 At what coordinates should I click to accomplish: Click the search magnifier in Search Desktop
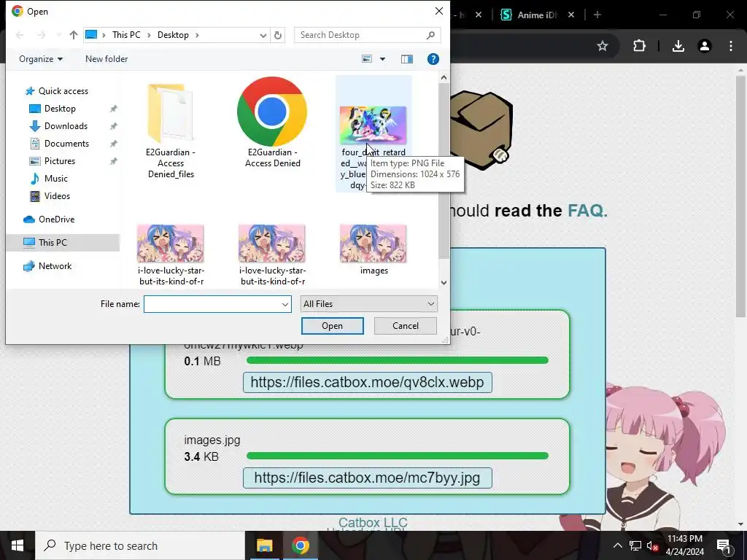(430, 35)
